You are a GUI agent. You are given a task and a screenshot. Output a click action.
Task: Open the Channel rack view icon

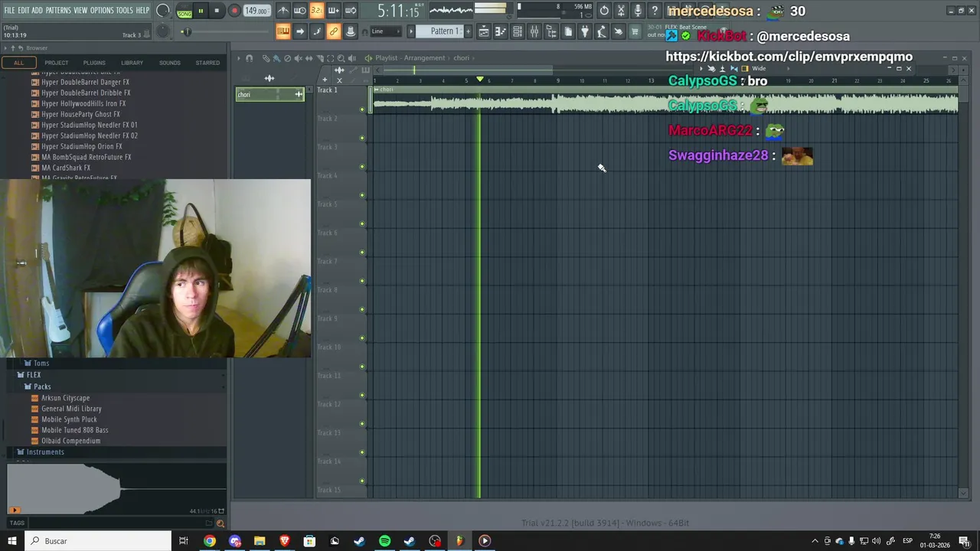click(518, 31)
